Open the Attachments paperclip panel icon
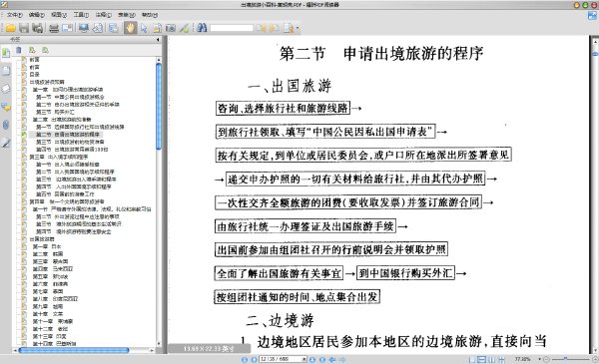Screen dimensions: 599x364 (6, 125)
